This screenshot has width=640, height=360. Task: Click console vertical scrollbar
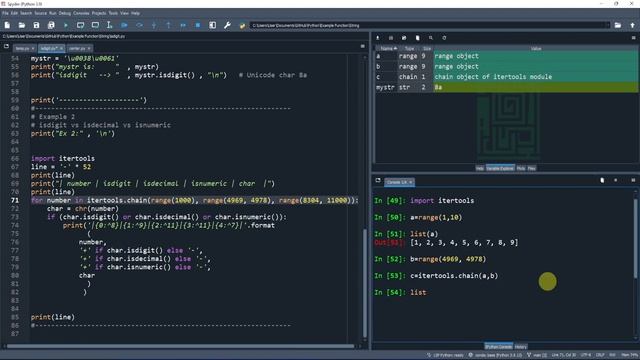point(636,239)
